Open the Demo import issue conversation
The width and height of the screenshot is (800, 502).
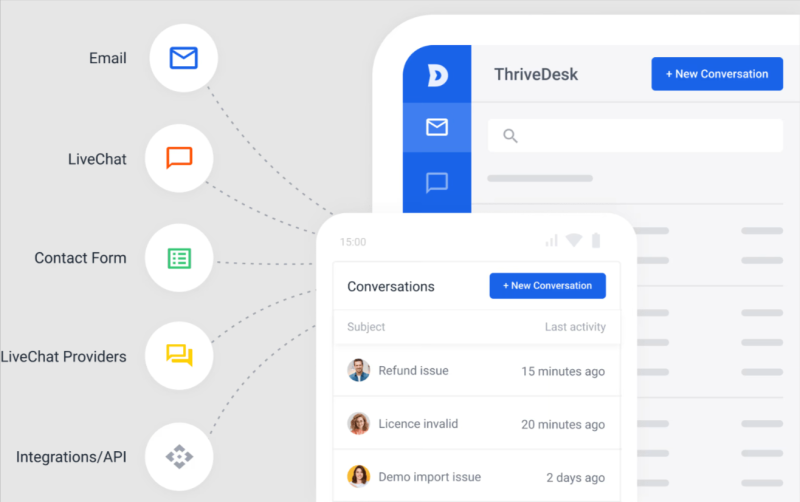pos(477,476)
